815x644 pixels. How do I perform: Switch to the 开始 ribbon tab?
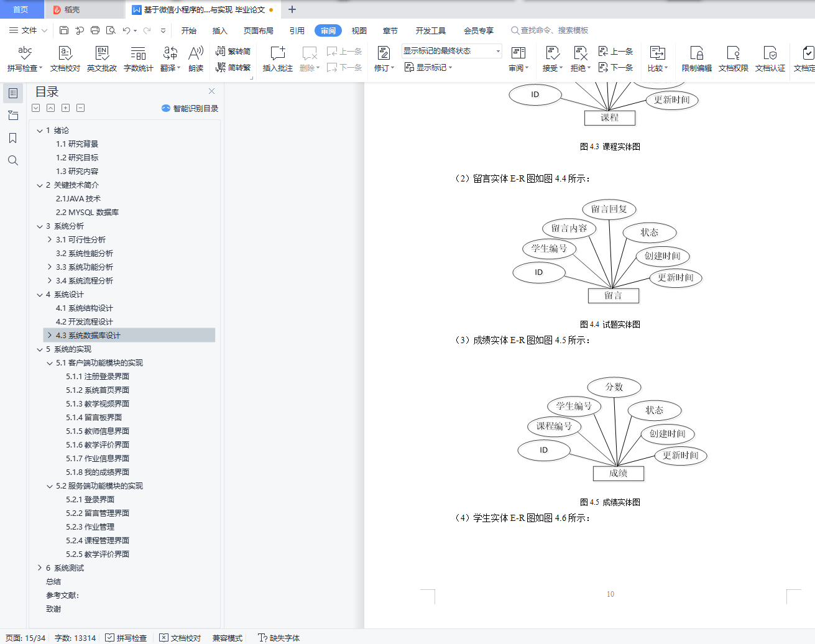point(189,30)
